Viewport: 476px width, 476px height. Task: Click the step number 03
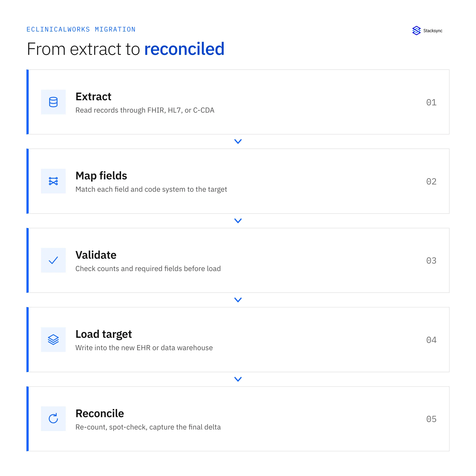tap(431, 261)
